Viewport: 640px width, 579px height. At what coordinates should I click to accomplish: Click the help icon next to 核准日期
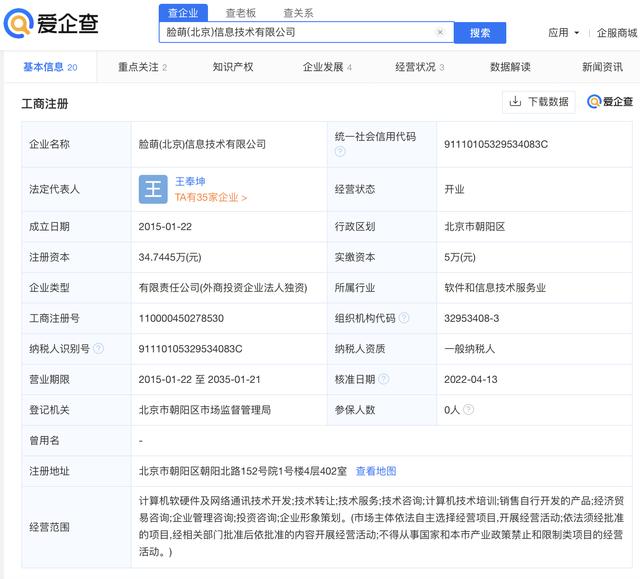click(x=384, y=379)
